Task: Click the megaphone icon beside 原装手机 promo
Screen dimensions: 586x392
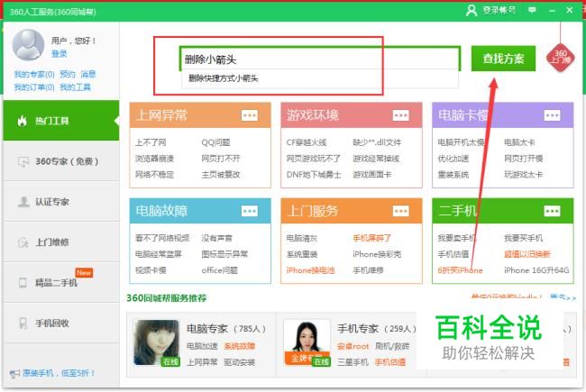Action: pos(14,373)
